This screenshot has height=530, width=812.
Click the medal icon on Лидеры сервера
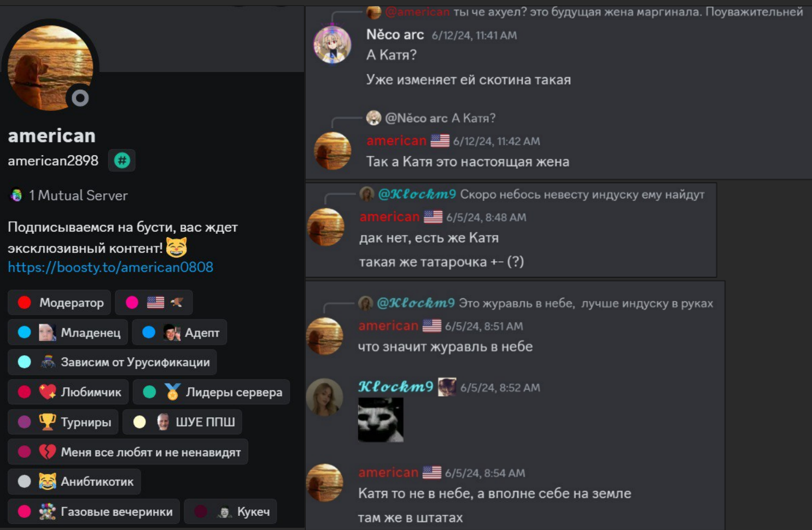point(172,392)
